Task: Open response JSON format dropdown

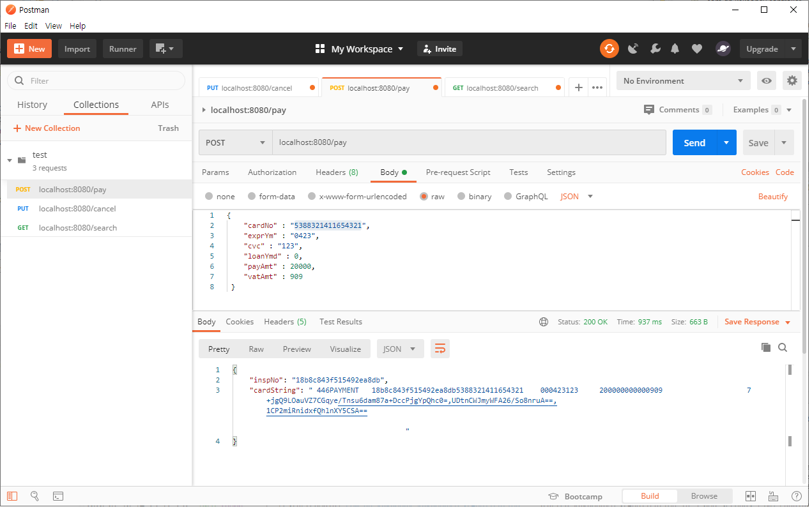Action: click(401, 349)
